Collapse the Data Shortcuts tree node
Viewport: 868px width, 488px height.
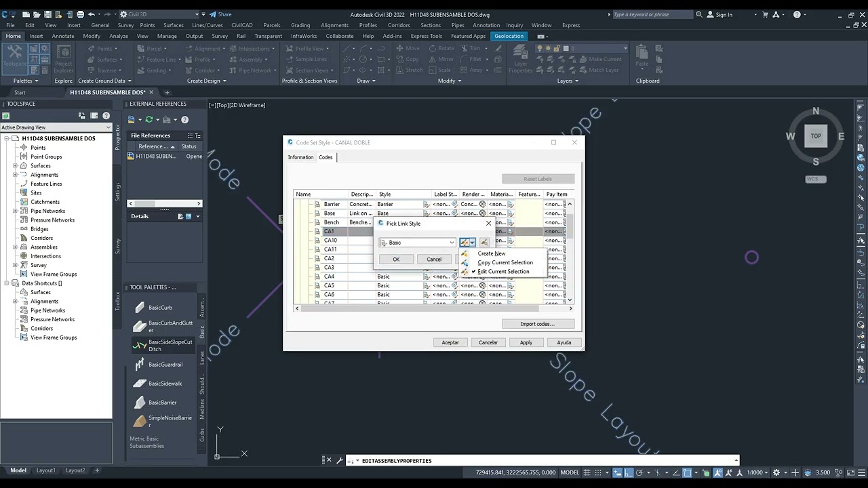click(7, 283)
